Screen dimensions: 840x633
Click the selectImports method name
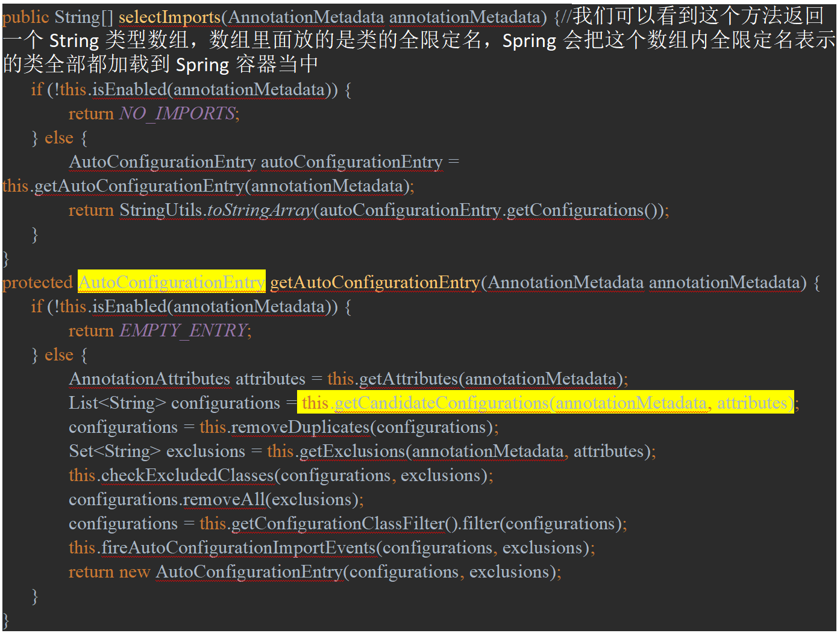click(x=170, y=17)
